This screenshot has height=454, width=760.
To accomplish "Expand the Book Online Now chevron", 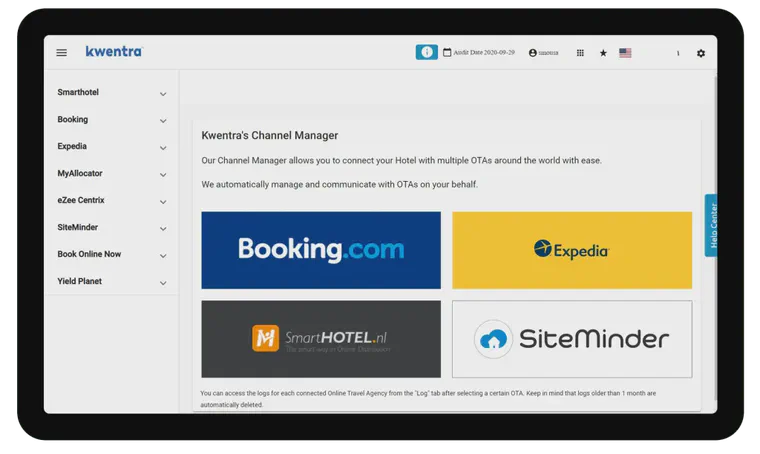I will (x=163, y=256).
